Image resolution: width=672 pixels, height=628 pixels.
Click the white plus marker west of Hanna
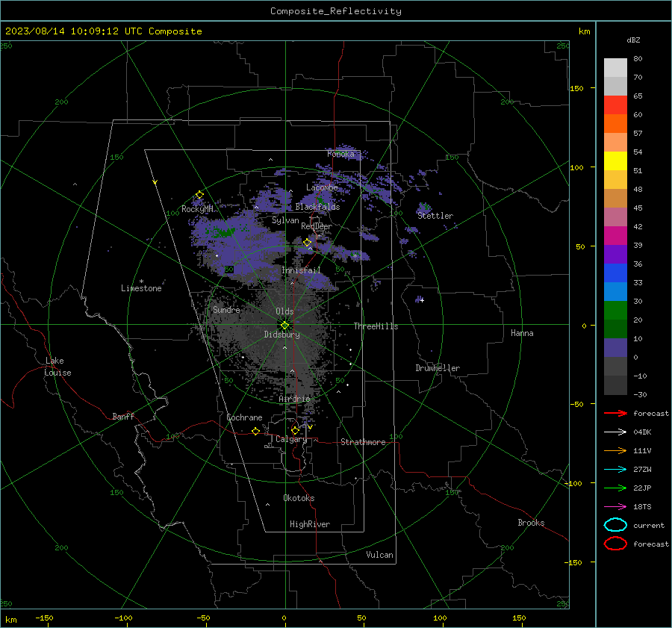coord(422,300)
